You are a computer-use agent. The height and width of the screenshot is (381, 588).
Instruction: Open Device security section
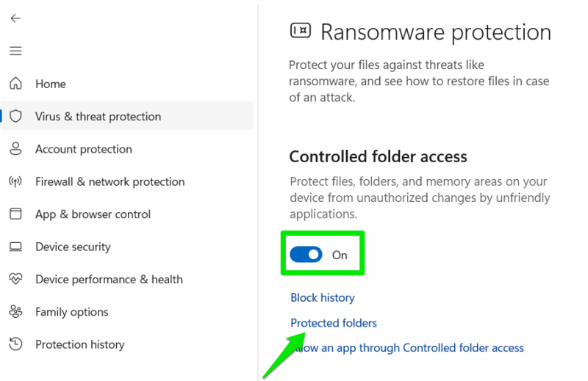pyautogui.click(x=73, y=247)
